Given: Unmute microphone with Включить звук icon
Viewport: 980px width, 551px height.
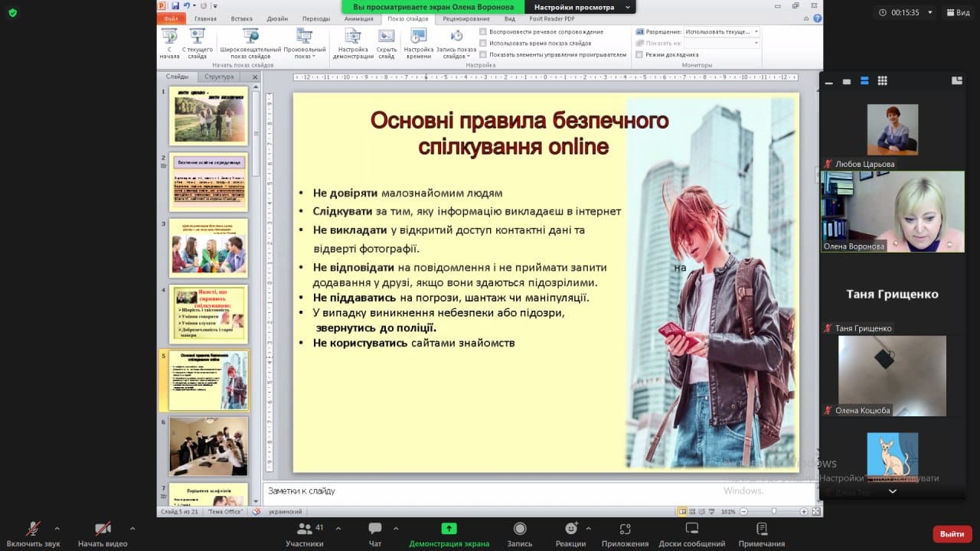Looking at the screenshot, I should tap(33, 529).
